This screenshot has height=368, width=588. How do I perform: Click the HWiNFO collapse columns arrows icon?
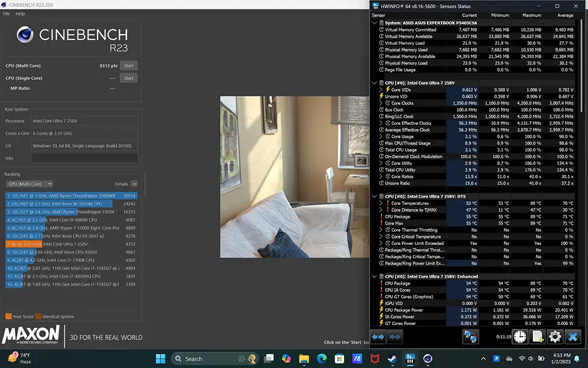click(x=395, y=337)
